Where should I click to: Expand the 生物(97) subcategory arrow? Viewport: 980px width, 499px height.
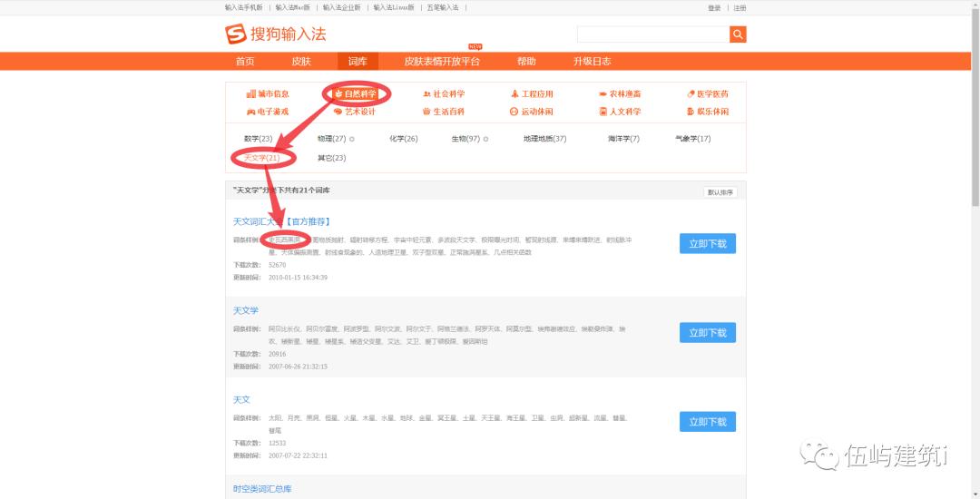(485, 139)
